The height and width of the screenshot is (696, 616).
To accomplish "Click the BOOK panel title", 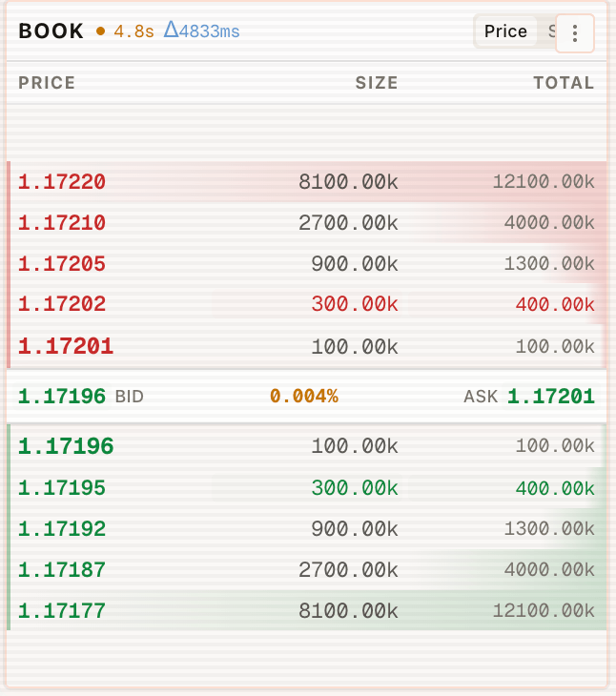I will pyautogui.click(x=51, y=31).
